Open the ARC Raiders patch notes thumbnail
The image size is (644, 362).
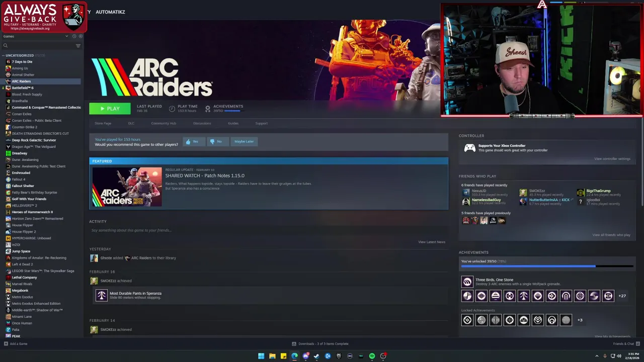pyautogui.click(x=127, y=187)
